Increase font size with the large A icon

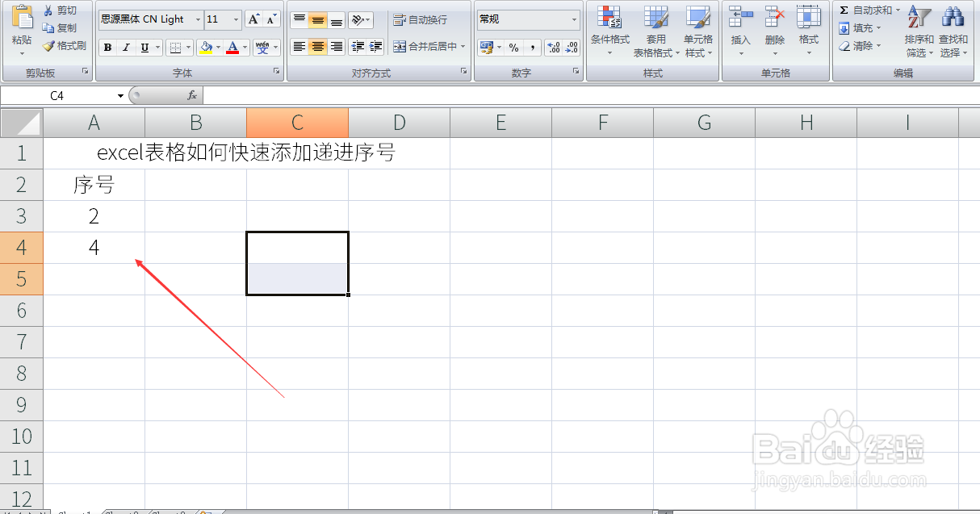click(253, 19)
